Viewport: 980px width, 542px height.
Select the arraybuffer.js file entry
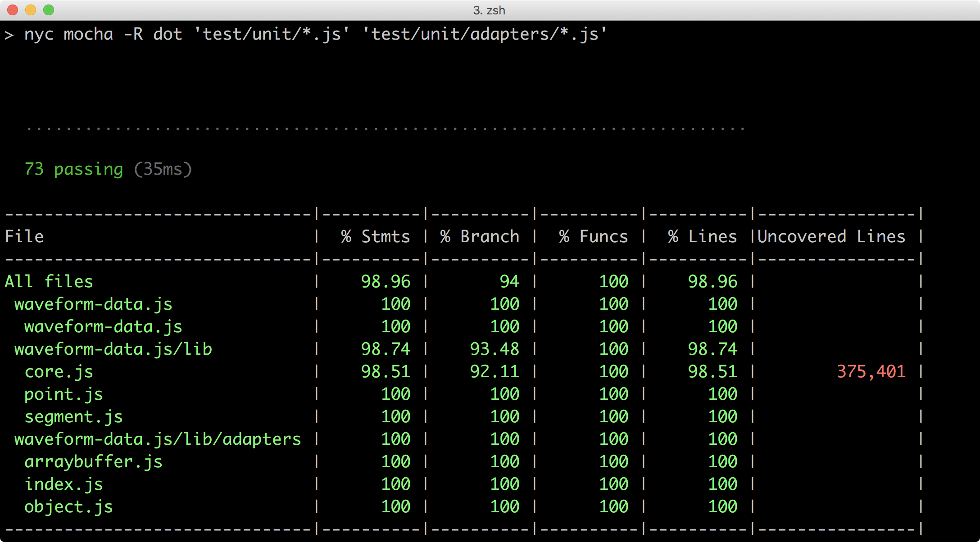click(x=94, y=461)
